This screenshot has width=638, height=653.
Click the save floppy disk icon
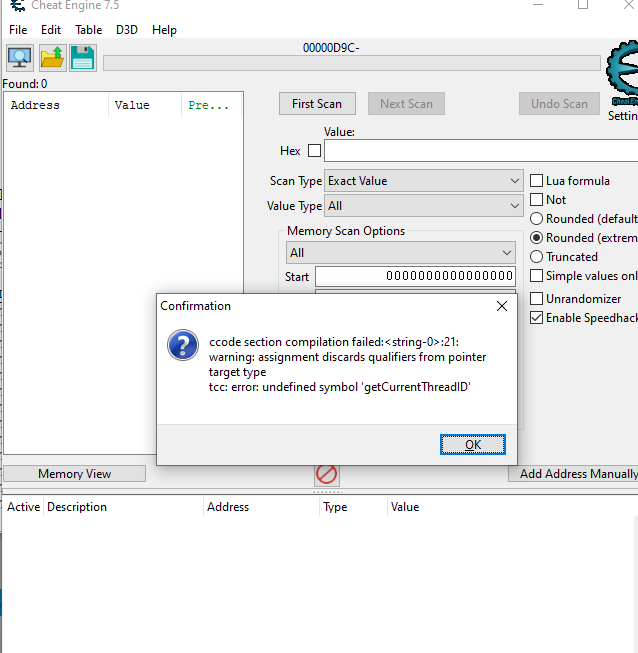[x=83, y=58]
